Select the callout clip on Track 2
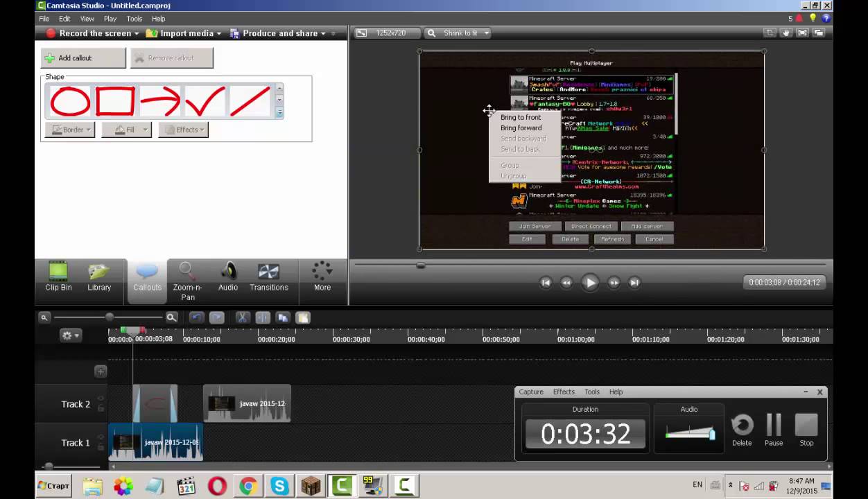Image resolution: width=868 pixels, height=499 pixels. pyautogui.click(x=155, y=403)
